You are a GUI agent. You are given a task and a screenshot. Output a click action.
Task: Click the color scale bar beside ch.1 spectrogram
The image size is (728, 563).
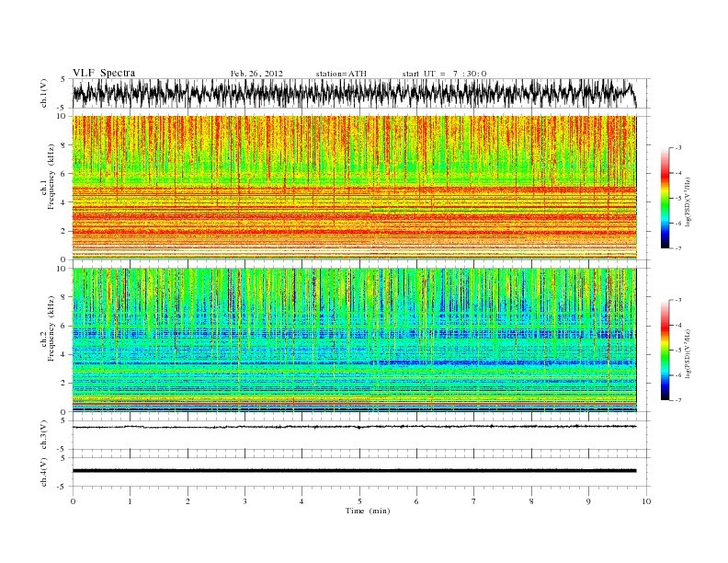(x=665, y=198)
